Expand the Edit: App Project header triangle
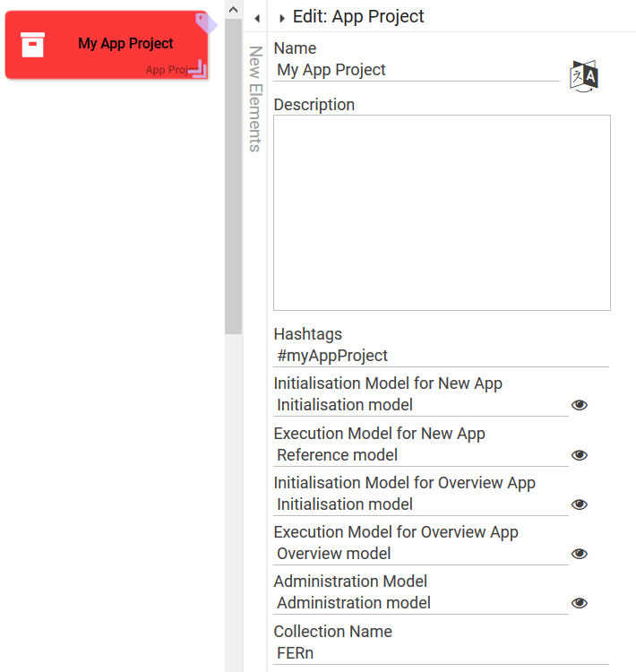 coord(282,18)
